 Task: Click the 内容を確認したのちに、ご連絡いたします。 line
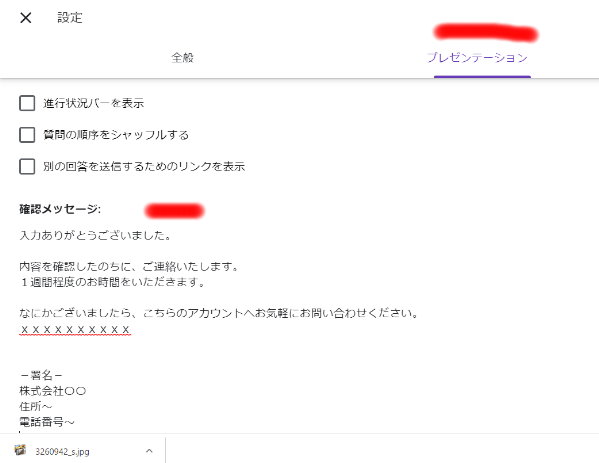pos(129,267)
